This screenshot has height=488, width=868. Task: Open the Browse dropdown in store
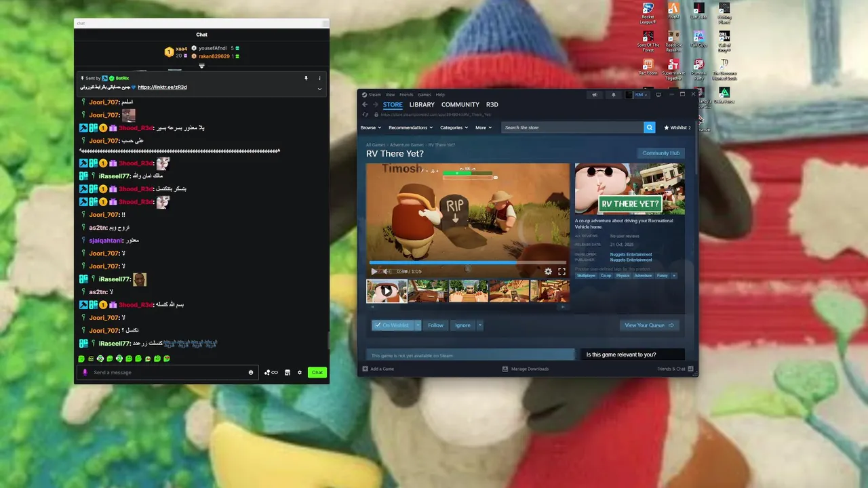[x=370, y=127]
